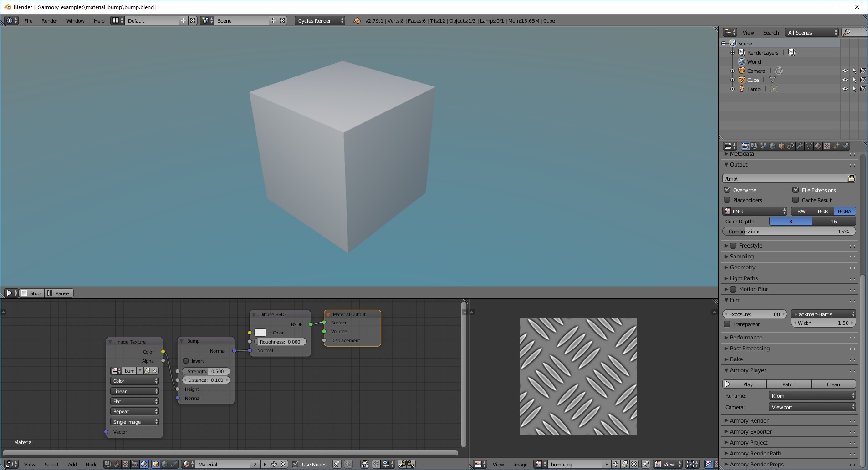This screenshot has height=470, width=868.
Task: Open the Mesh Data triangle icon
Action: (x=809, y=146)
